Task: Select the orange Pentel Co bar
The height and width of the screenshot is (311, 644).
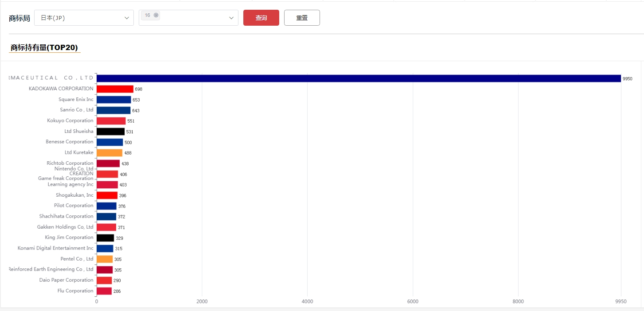Action: 105,259
